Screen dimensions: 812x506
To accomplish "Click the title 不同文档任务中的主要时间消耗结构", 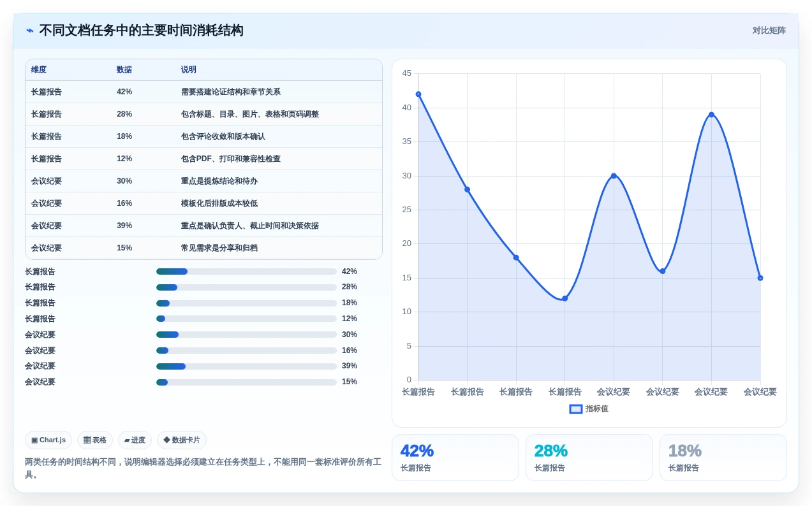I will (142, 31).
